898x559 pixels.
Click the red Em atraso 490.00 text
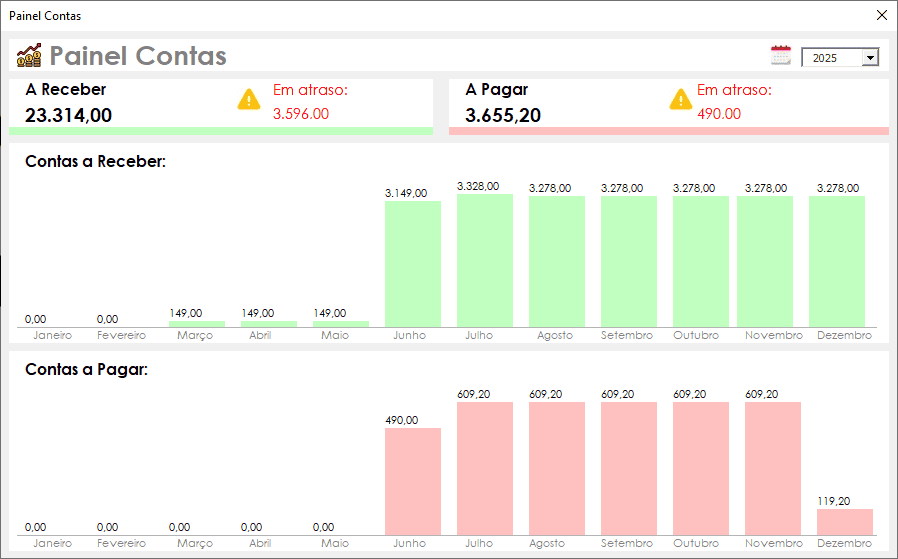click(719, 114)
